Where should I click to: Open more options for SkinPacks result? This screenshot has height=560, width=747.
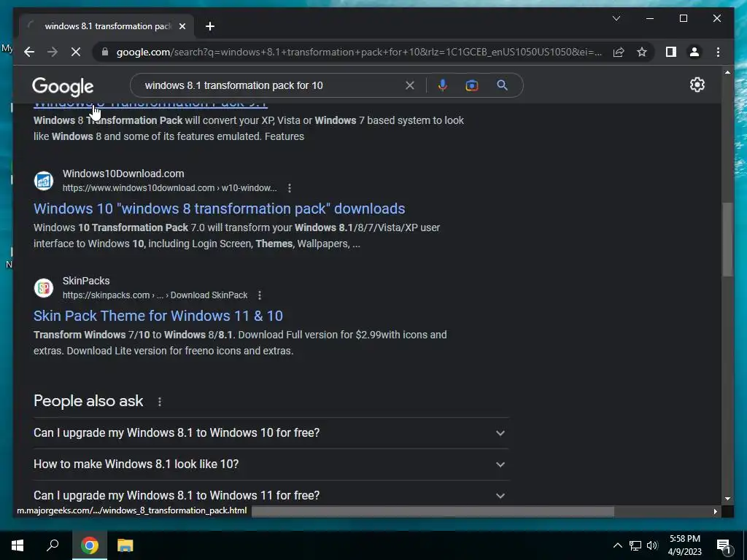coord(260,295)
